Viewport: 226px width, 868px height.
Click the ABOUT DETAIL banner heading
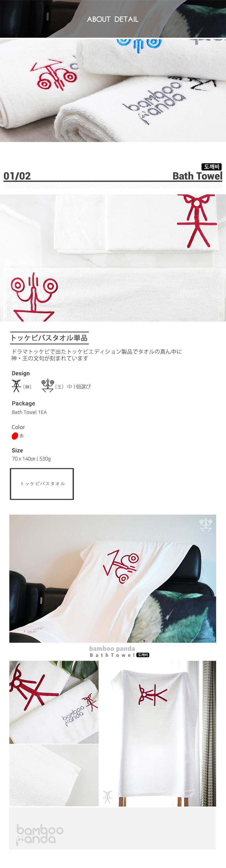pos(113,19)
